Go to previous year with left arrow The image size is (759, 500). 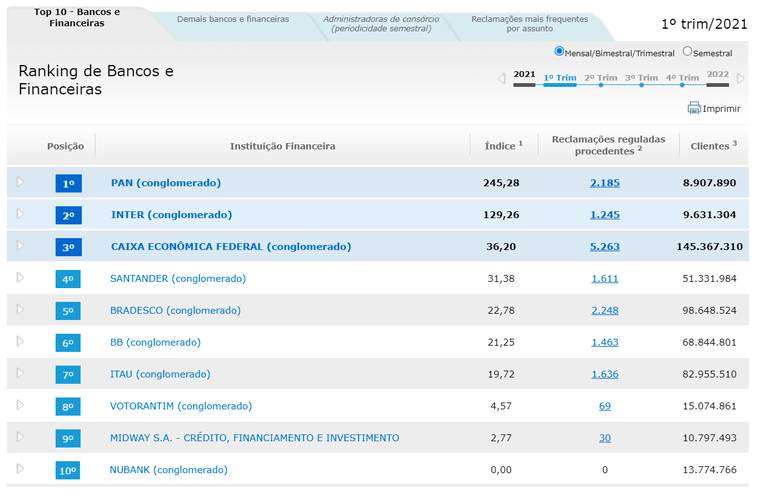coord(502,78)
